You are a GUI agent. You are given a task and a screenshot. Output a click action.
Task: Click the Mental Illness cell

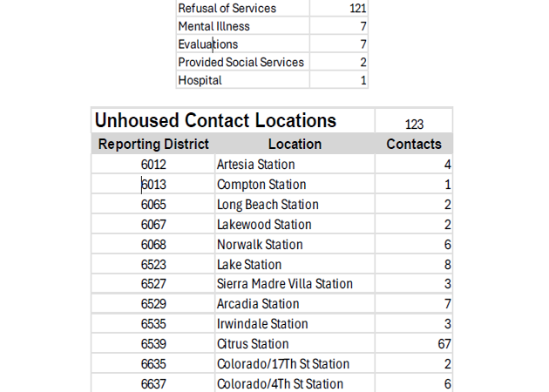[213, 26]
